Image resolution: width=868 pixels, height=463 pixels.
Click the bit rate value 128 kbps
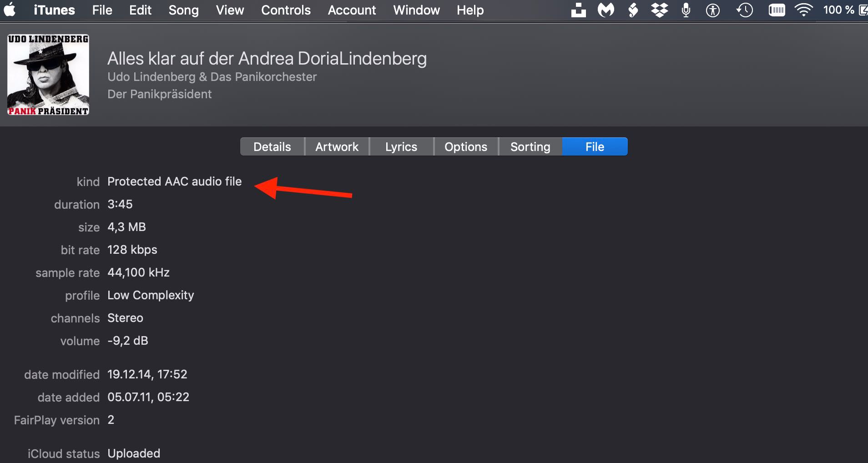click(132, 250)
